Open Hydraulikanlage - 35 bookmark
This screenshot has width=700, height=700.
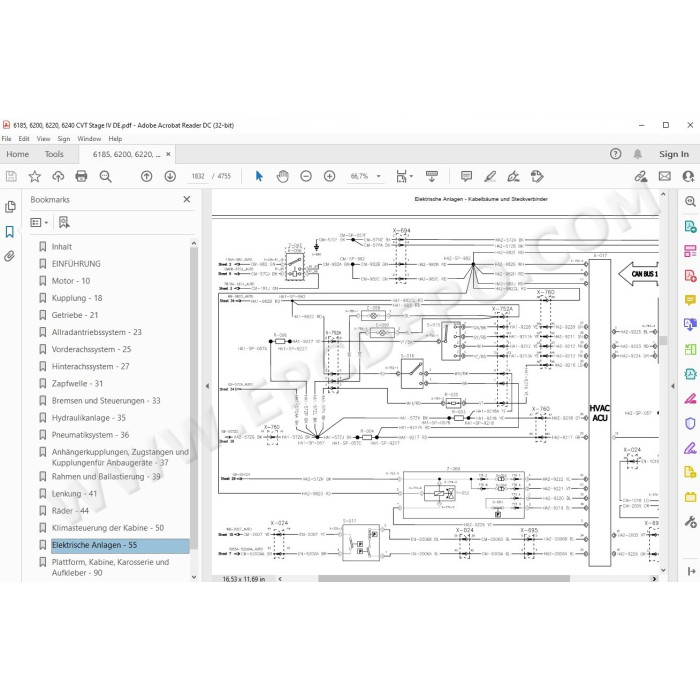coord(88,418)
